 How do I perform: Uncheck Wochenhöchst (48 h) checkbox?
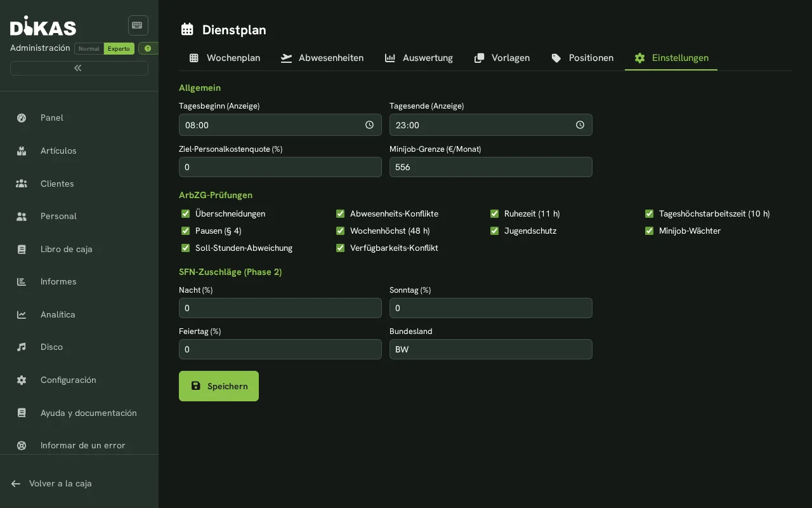pyautogui.click(x=340, y=231)
